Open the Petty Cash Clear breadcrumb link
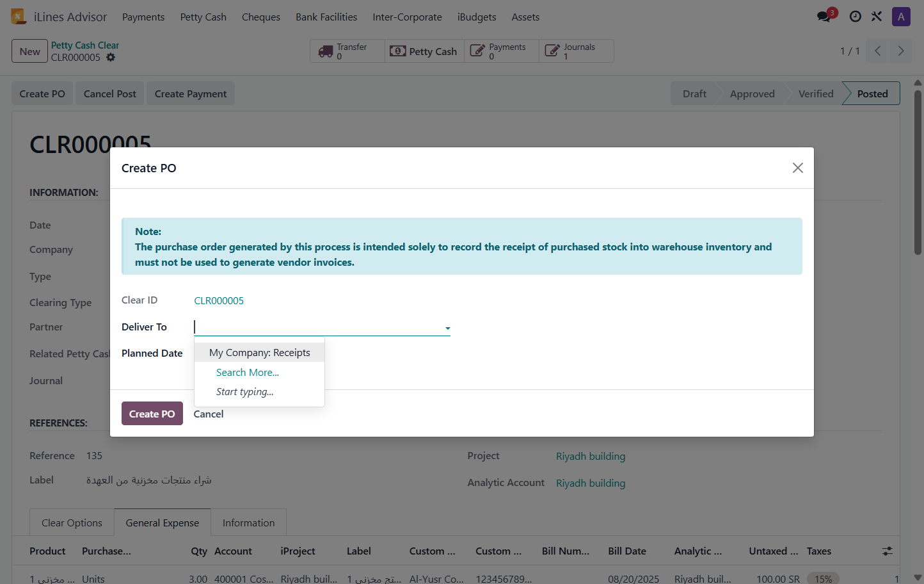This screenshot has height=584, width=924. tap(85, 45)
